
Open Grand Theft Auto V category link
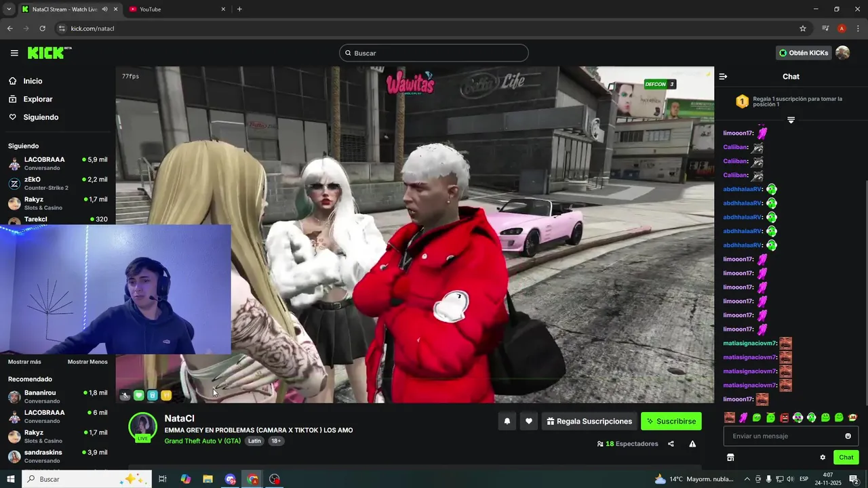click(x=202, y=441)
